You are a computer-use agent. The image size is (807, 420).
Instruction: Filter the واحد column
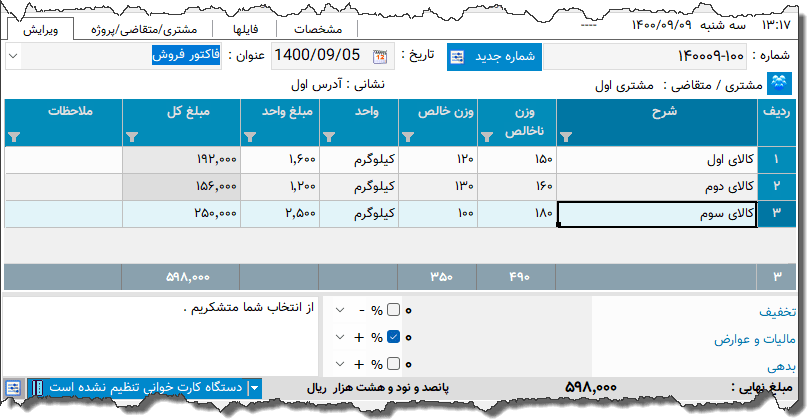(x=329, y=137)
